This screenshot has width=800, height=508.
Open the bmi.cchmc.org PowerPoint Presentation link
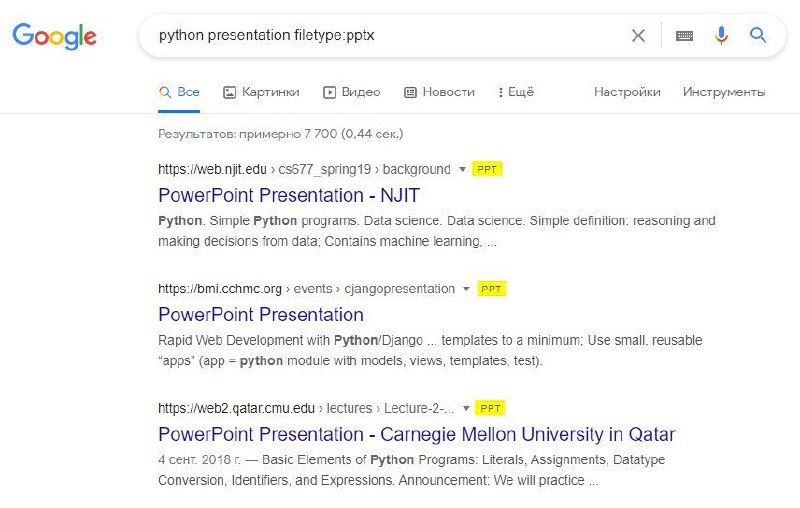tap(261, 315)
